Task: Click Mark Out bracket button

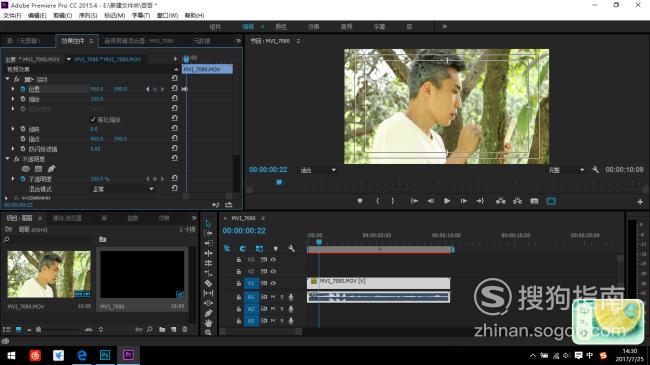Action: [393, 201]
